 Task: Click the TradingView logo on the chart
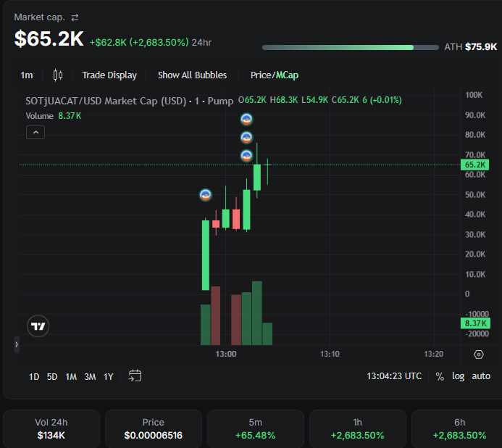point(38,326)
